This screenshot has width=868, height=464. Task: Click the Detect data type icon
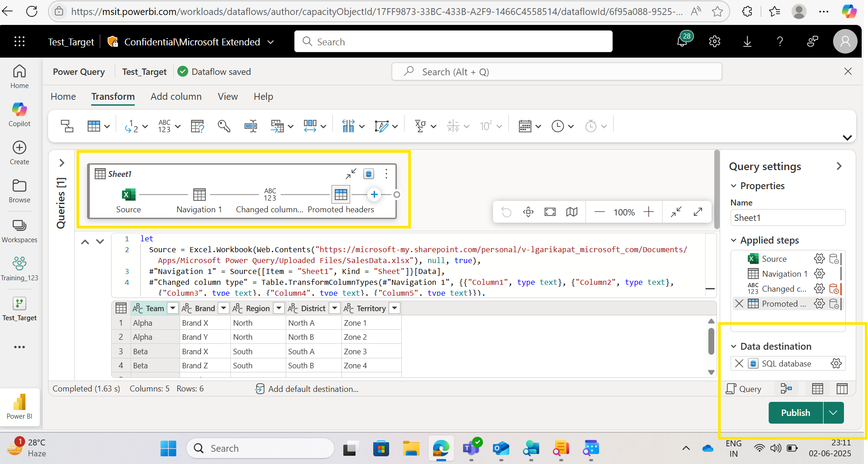[198, 126]
